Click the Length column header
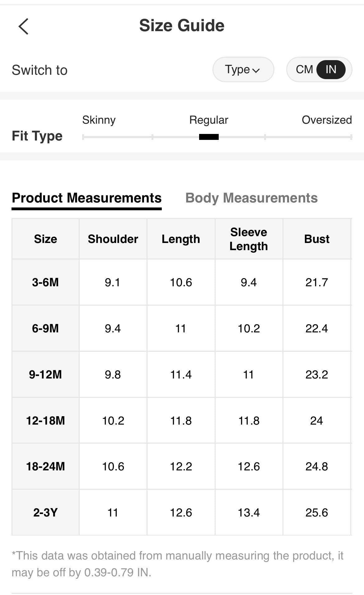The height and width of the screenshot is (595, 364). coord(181,239)
